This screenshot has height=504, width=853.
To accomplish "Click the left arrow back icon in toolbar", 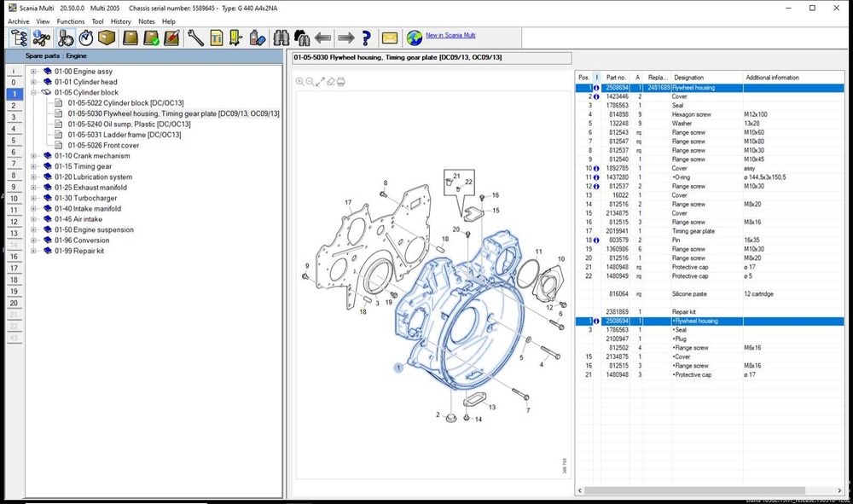I will point(323,38).
